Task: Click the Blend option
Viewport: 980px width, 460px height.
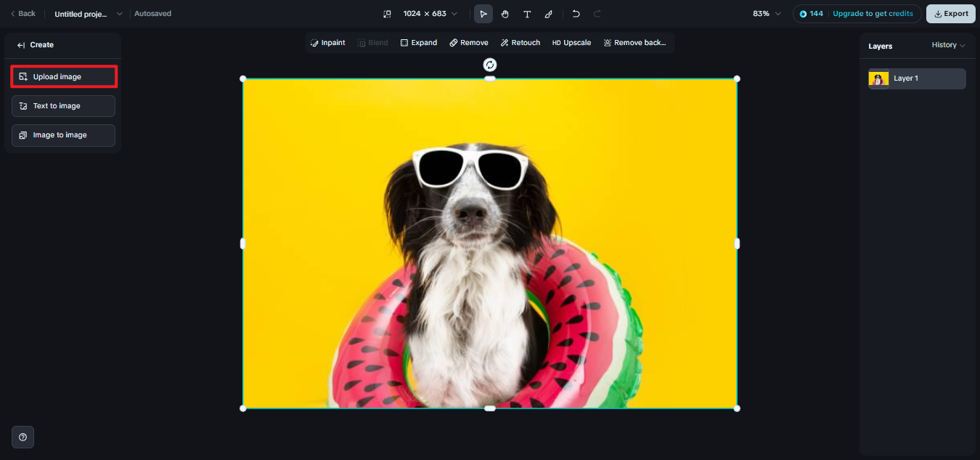Action: click(x=372, y=43)
